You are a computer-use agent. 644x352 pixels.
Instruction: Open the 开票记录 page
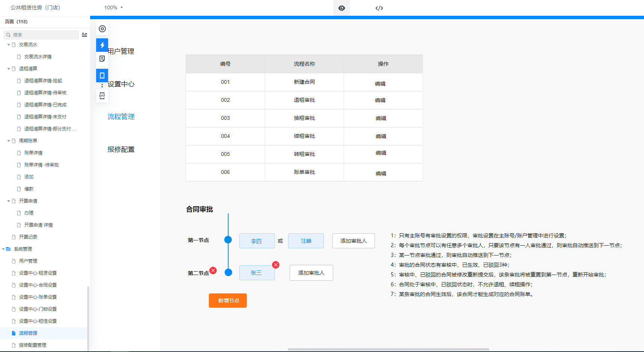(x=28, y=237)
